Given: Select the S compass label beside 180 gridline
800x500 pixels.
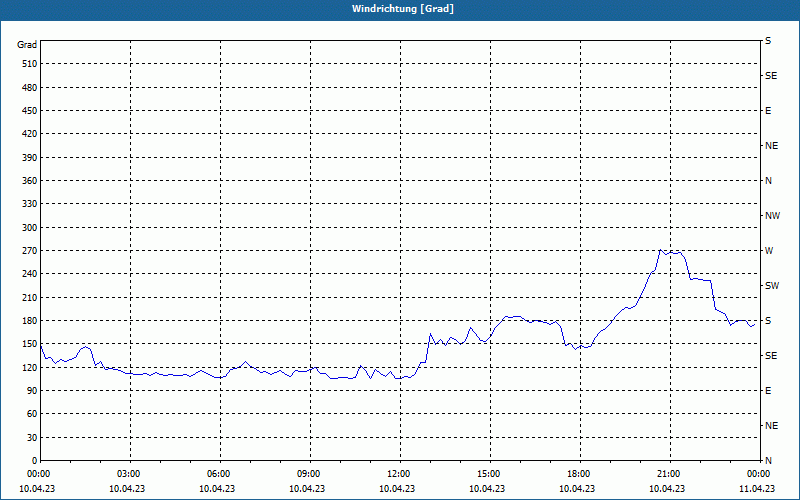Looking at the screenshot, I should click(x=768, y=321).
